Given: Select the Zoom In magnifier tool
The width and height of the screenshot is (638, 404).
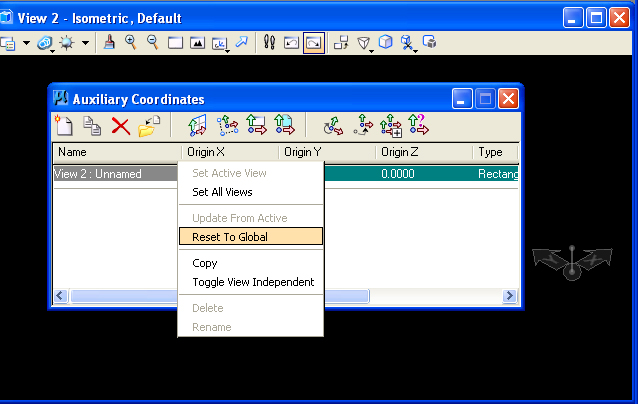Looking at the screenshot, I should pyautogui.click(x=131, y=42).
